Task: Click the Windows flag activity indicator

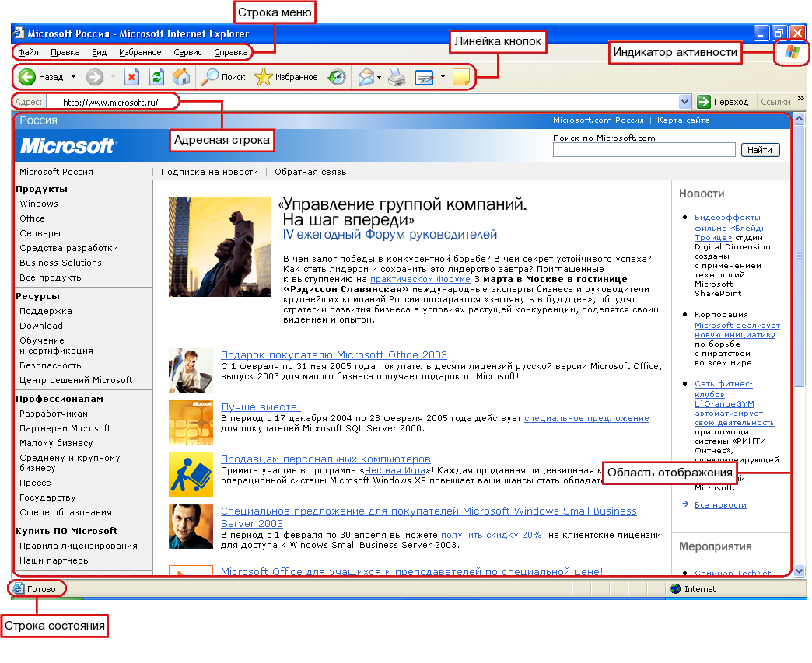Action: coord(792,52)
